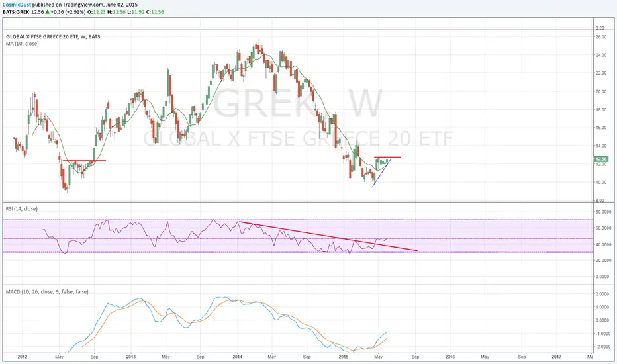Click the 18.00 price axis label

click(x=601, y=110)
